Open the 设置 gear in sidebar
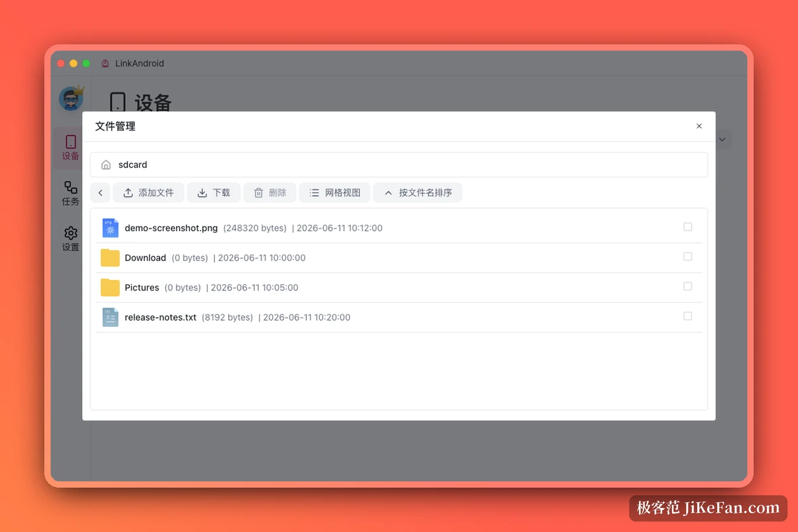Image resolution: width=798 pixels, height=532 pixels. [x=70, y=239]
